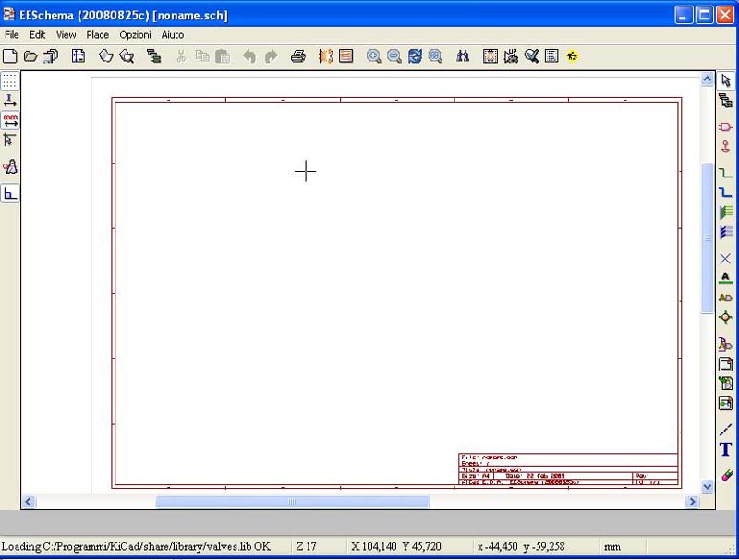Click the Copy icon

202,56
